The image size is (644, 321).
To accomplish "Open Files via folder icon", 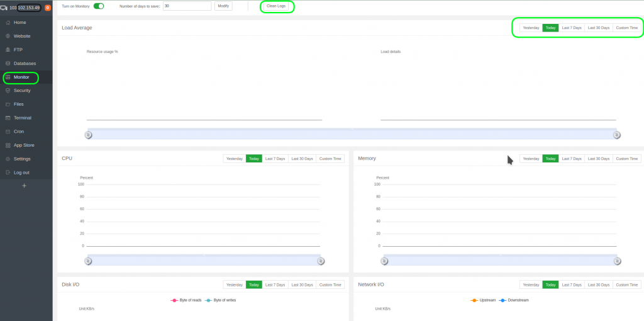I will click(8, 104).
